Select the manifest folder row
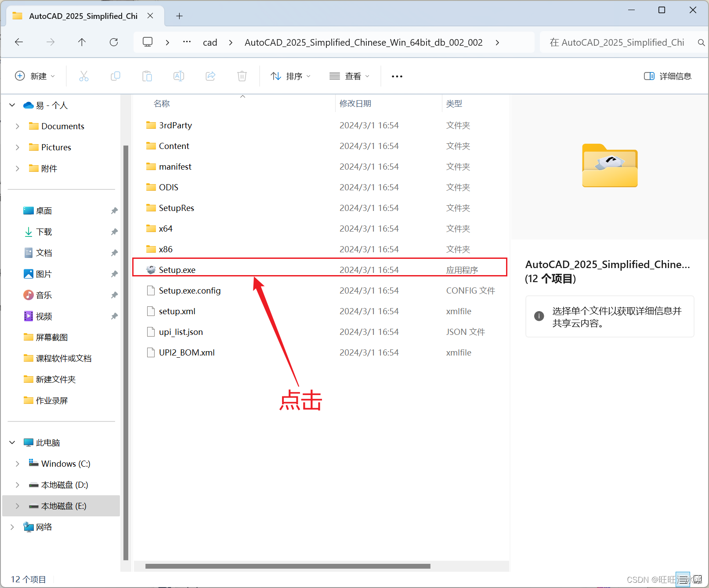 pos(321,167)
